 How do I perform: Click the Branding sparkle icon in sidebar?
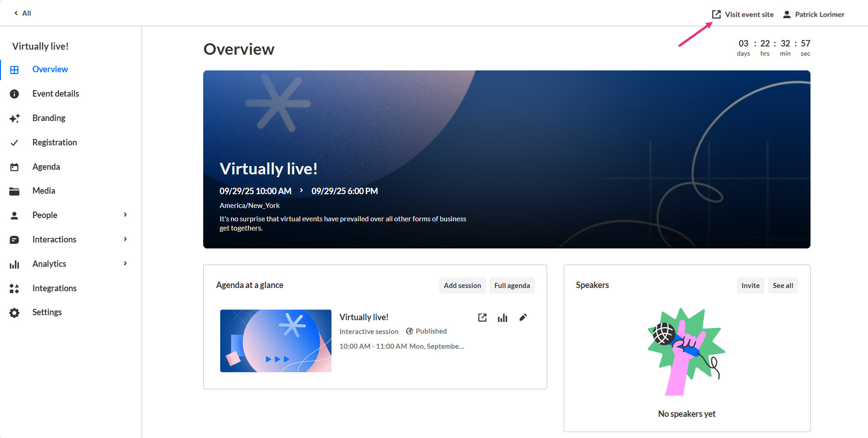click(x=15, y=118)
